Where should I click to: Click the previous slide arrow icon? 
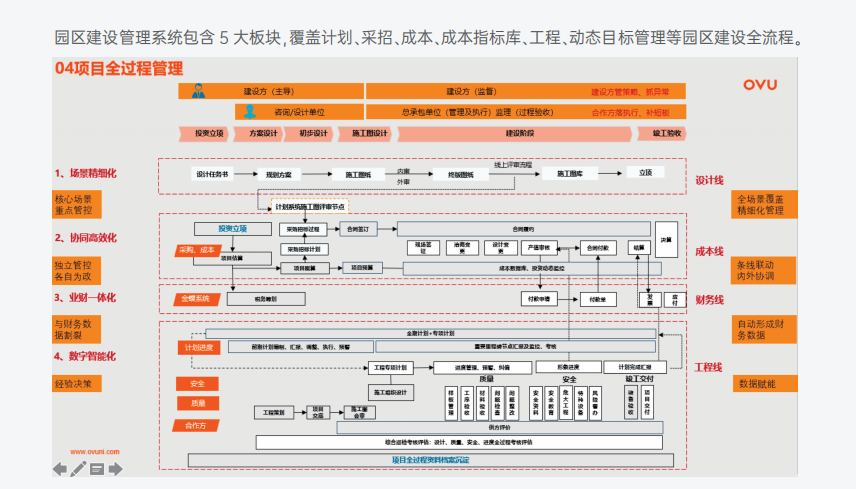[60, 468]
